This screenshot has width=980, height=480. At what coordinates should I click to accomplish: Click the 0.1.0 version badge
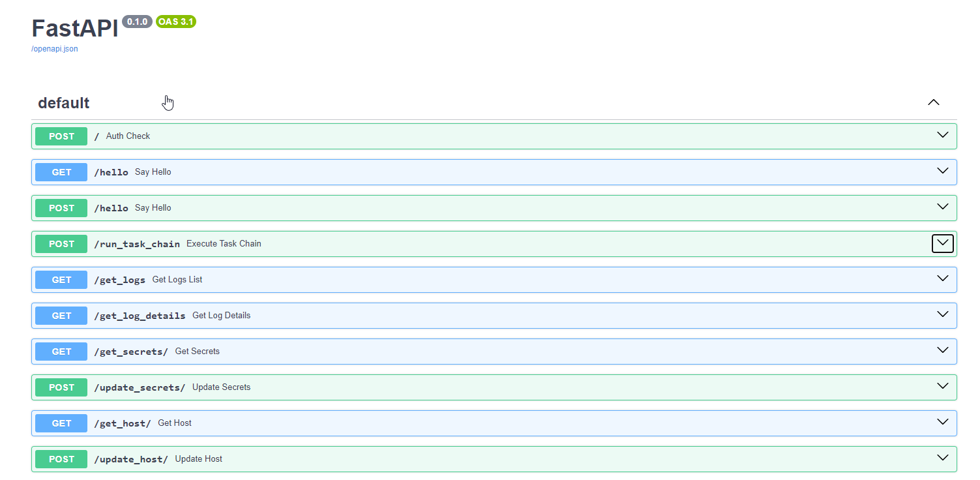tap(137, 21)
